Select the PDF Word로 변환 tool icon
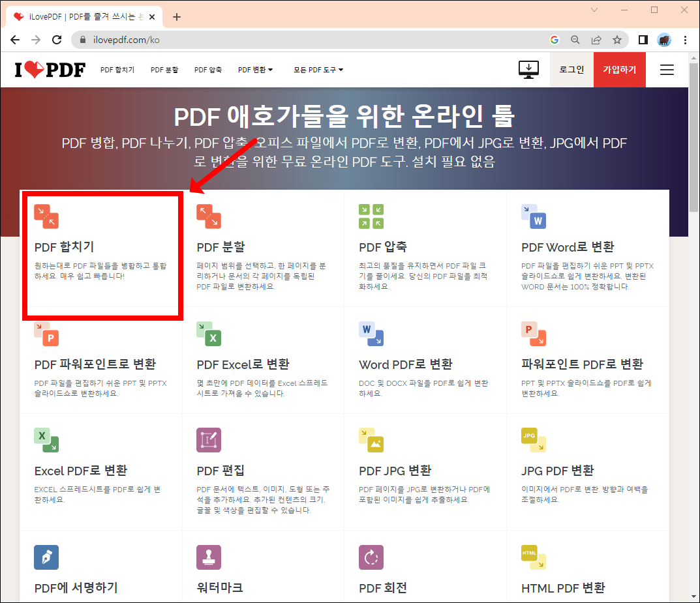The image size is (700, 603). click(533, 218)
